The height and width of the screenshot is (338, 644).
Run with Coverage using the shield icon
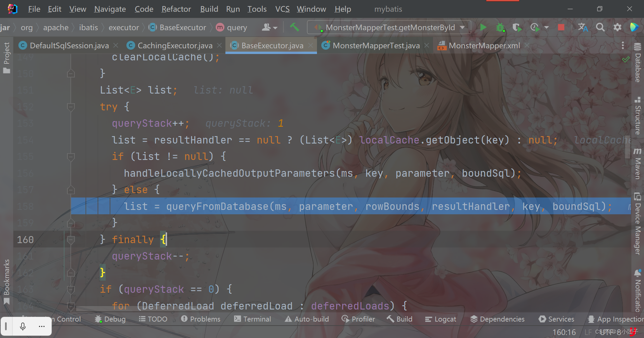(x=517, y=27)
